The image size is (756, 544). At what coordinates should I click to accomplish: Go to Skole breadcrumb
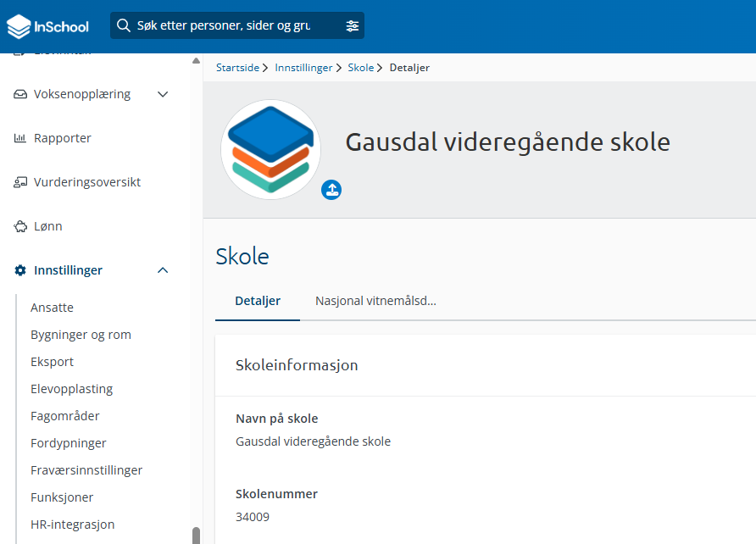tap(361, 68)
